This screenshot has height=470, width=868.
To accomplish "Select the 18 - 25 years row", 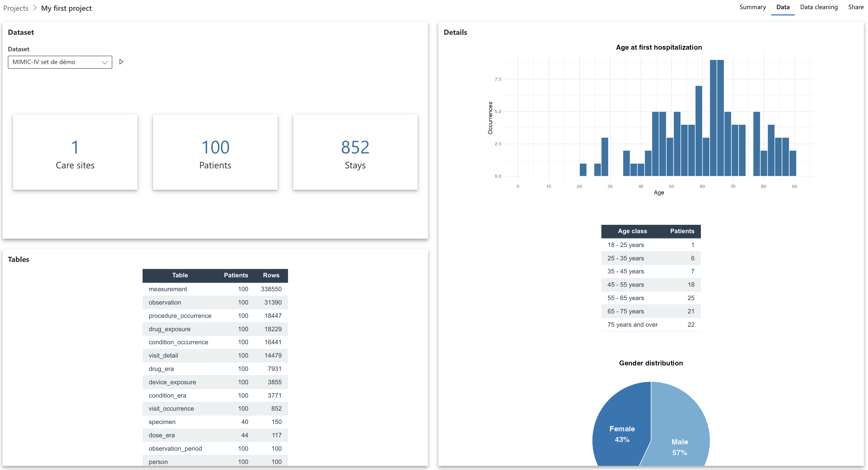I will coord(651,245).
